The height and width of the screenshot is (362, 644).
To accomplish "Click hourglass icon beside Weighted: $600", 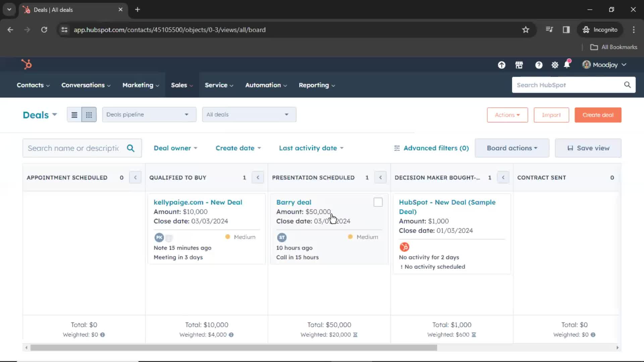I will point(474,335).
